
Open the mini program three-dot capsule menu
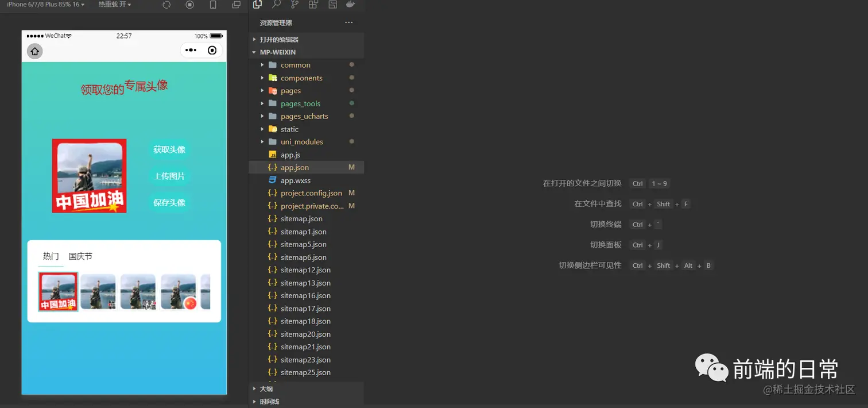coord(191,51)
